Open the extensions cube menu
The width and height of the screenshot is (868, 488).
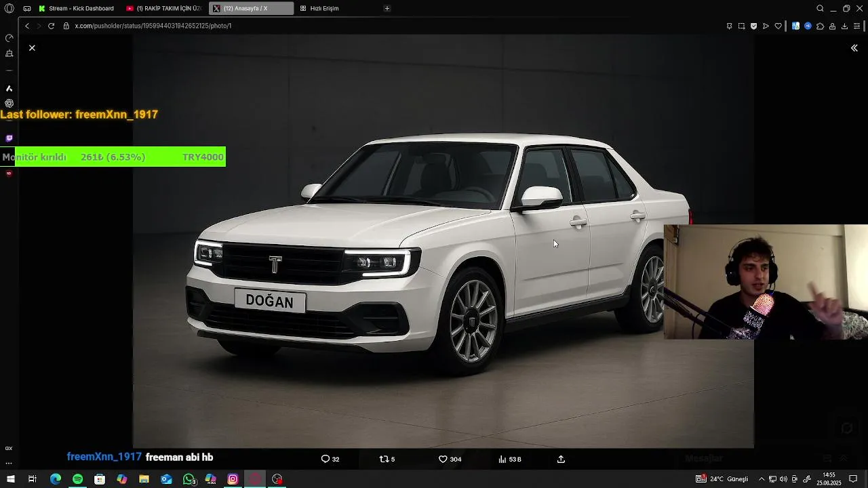(820, 26)
